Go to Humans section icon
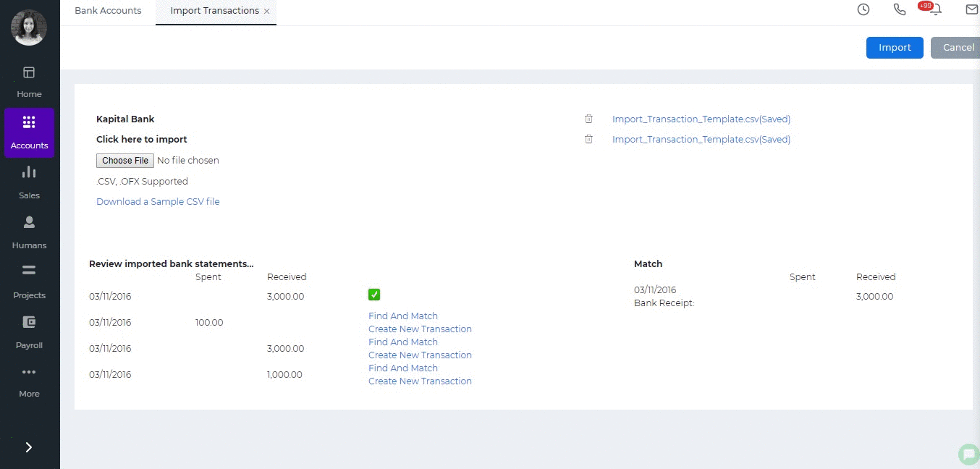 29,222
